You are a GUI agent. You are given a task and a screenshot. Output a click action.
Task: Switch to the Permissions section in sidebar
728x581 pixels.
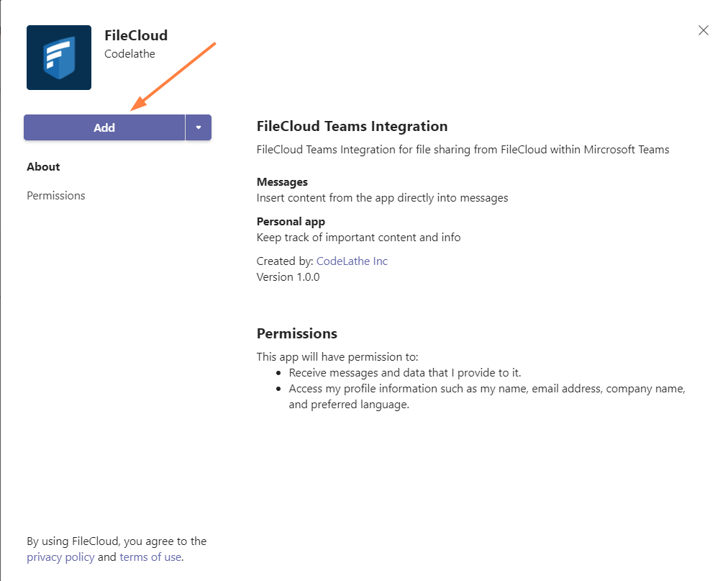tap(55, 195)
